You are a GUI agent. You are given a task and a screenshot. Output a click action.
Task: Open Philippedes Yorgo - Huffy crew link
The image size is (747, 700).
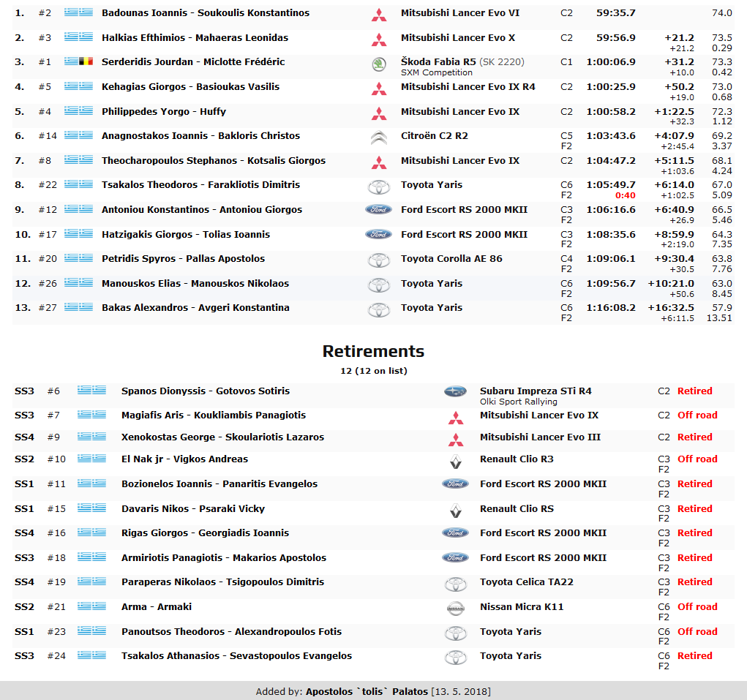pyautogui.click(x=164, y=111)
